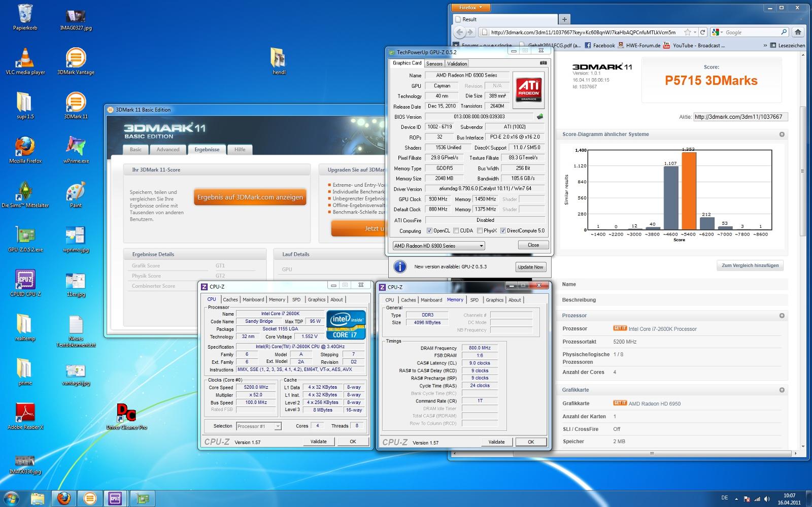Launch 3DMark Vantage desktop shortcut

coord(76,61)
